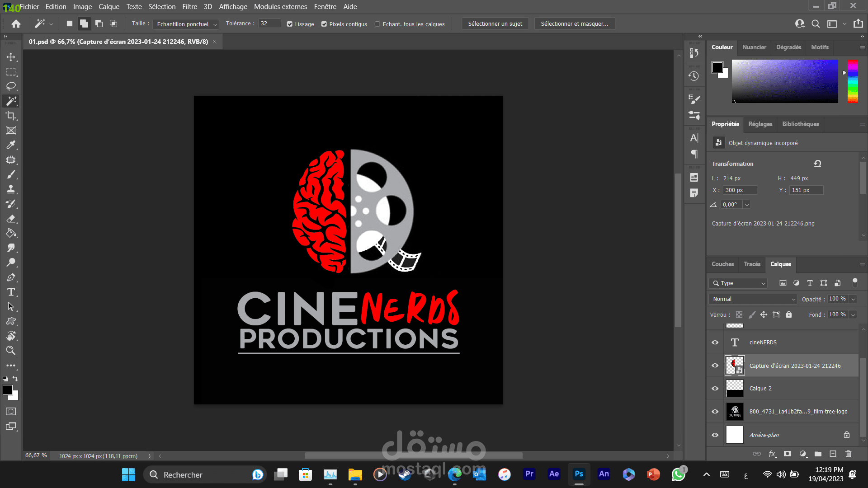868x488 pixels.
Task: Disable the Lissage checkbox
Action: (x=290, y=24)
